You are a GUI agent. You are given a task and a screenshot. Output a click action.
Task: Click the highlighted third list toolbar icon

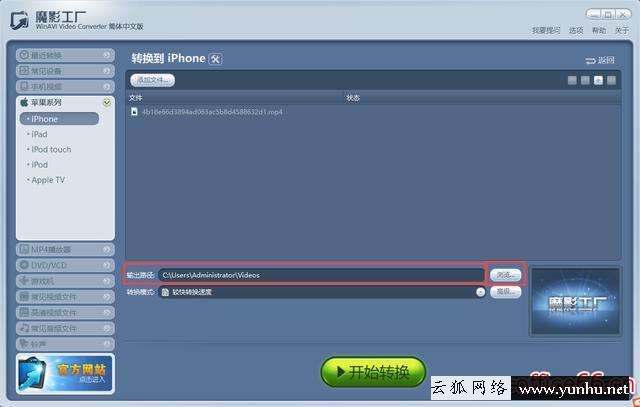pos(598,80)
